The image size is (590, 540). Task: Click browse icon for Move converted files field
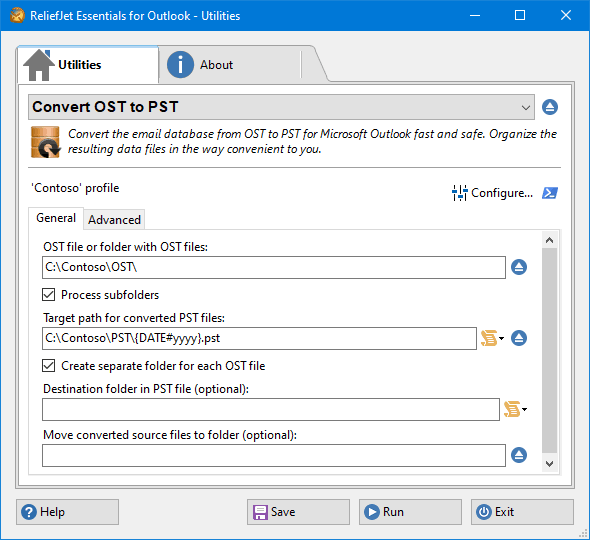[519, 455]
